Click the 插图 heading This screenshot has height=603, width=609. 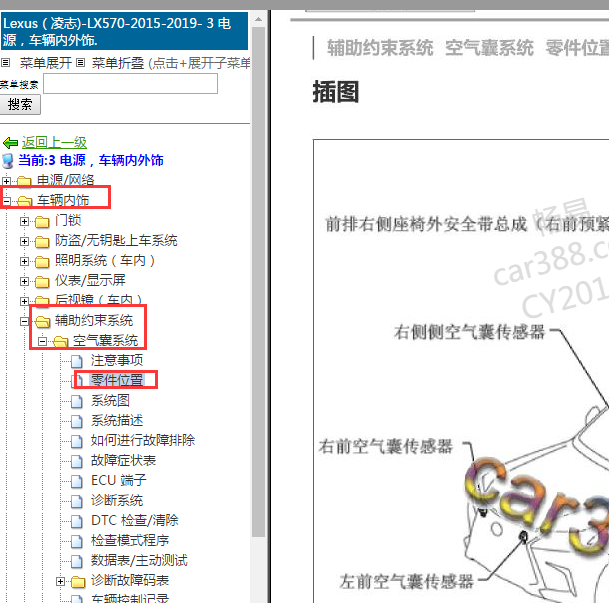pyautogui.click(x=336, y=92)
